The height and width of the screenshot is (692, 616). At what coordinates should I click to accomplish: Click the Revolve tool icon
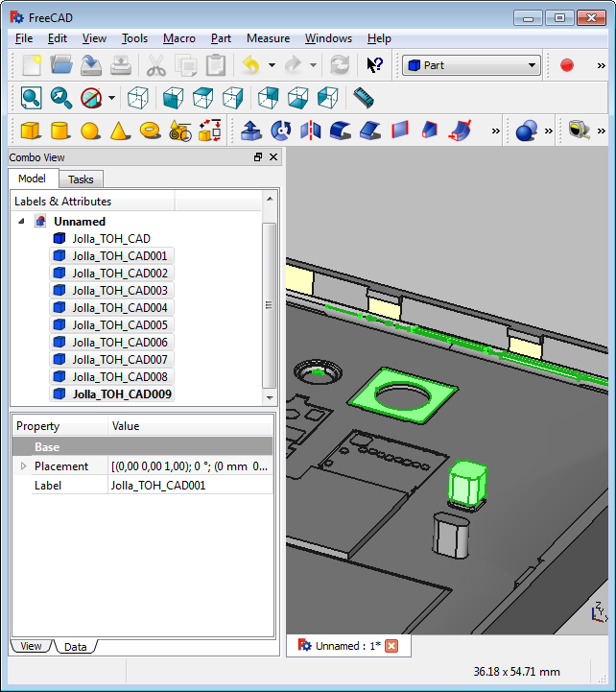click(281, 131)
